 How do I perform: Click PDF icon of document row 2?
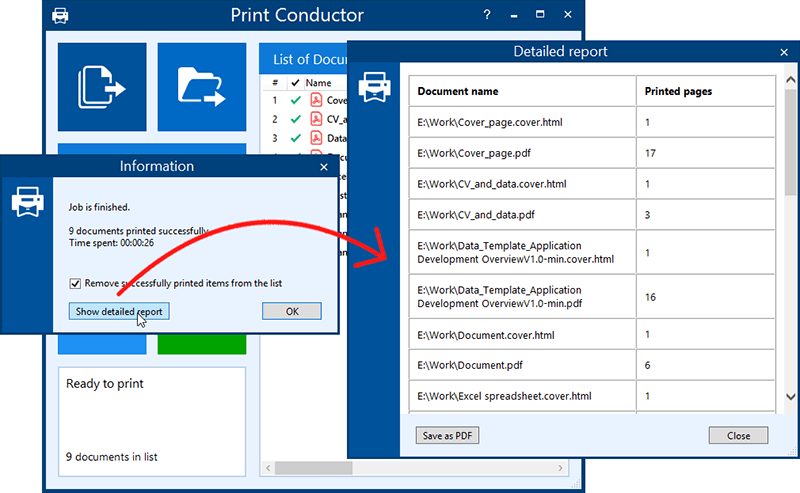[x=316, y=119]
